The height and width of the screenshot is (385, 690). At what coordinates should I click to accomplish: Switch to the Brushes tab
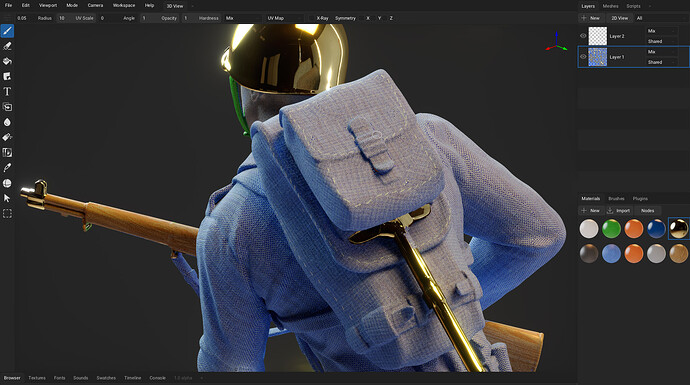pos(616,198)
